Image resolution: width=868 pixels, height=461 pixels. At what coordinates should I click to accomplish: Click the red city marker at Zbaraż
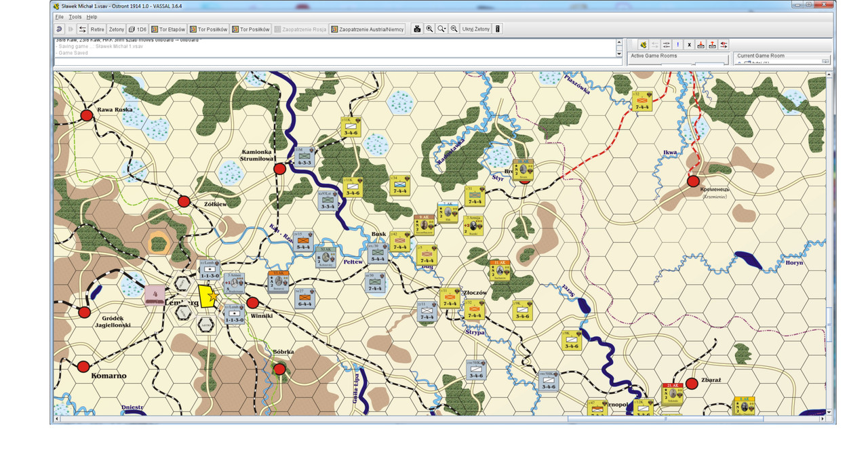(x=692, y=384)
